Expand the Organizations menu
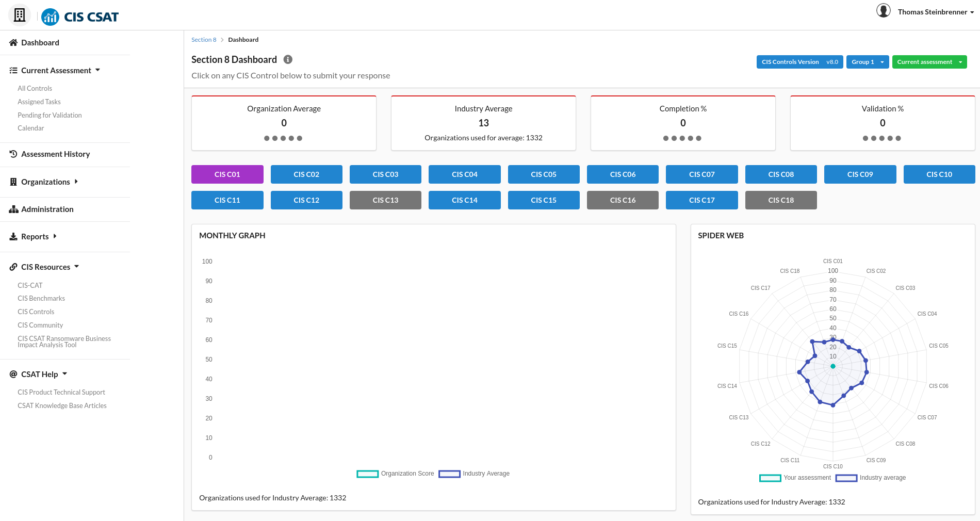Image resolution: width=980 pixels, height=521 pixels. [76, 182]
